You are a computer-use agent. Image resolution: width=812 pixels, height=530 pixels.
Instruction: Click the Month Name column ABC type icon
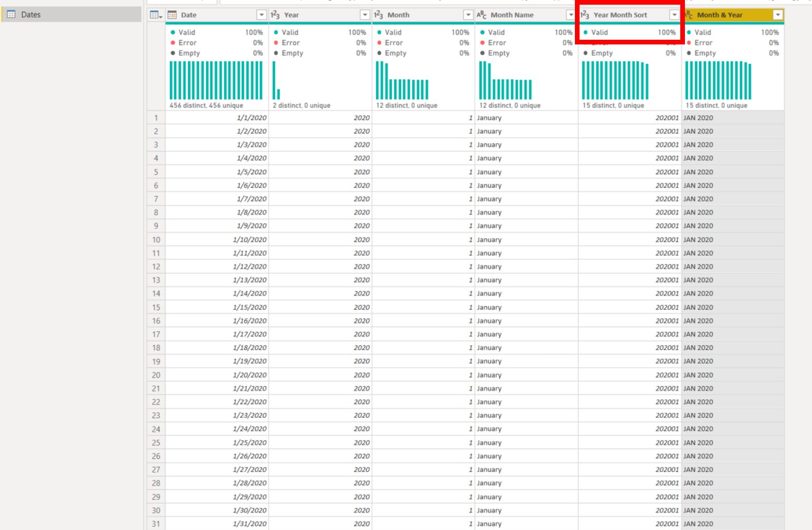tap(481, 15)
